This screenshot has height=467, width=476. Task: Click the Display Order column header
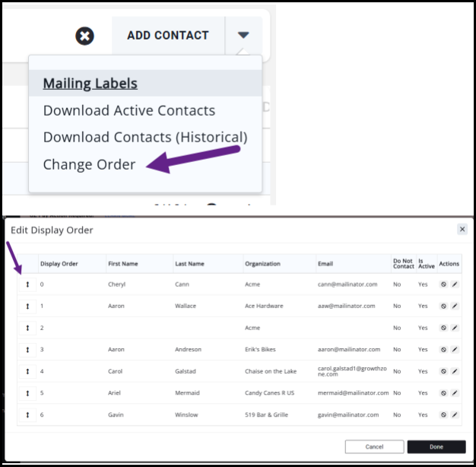point(59,264)
